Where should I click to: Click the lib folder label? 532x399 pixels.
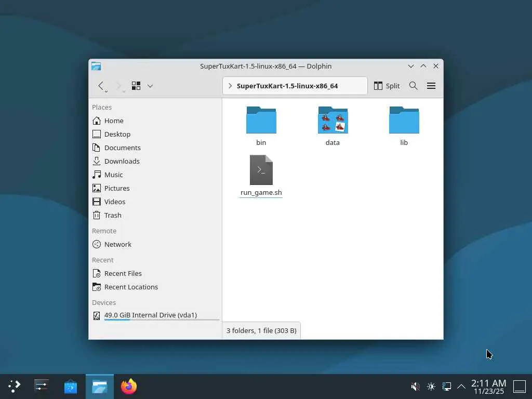coord(404,142)
